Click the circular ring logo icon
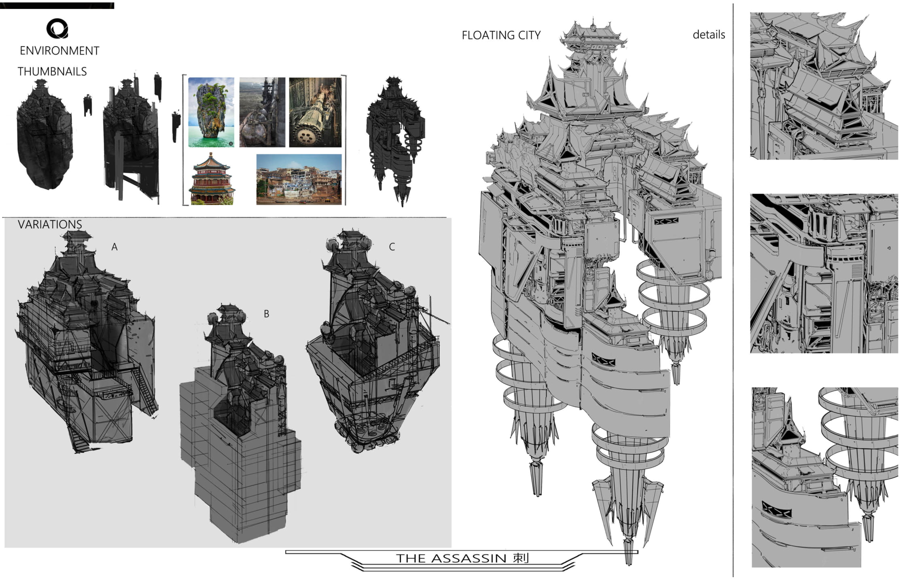Screen dimensions: 924x580 click(x=57, y=29)
